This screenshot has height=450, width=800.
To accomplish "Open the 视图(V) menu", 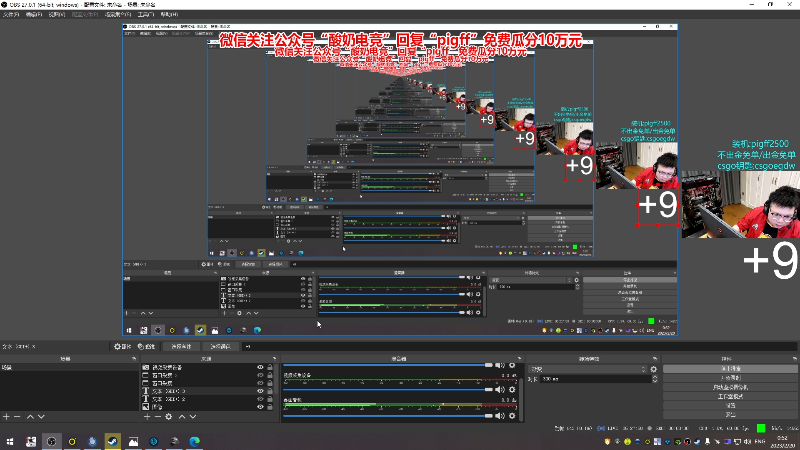I will pos(57,15).
